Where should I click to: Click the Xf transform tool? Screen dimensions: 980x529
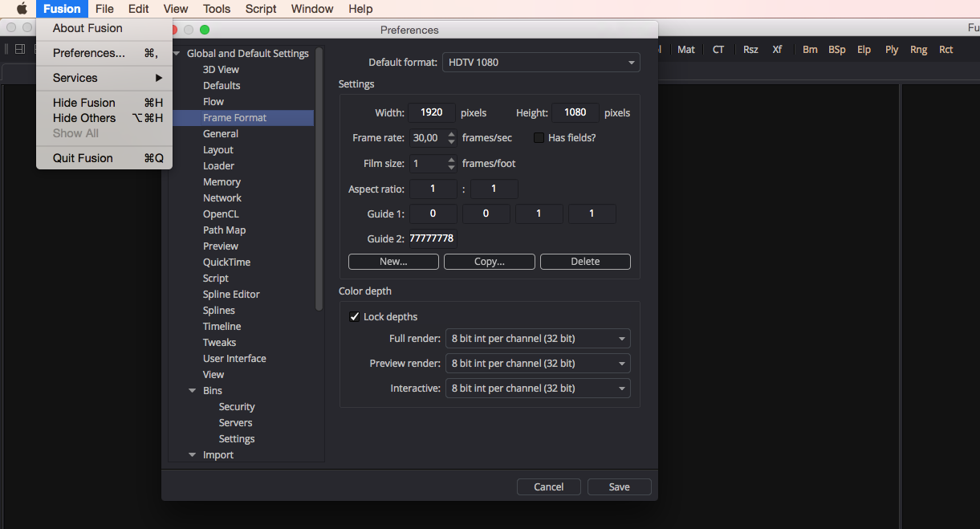point(777,50)
